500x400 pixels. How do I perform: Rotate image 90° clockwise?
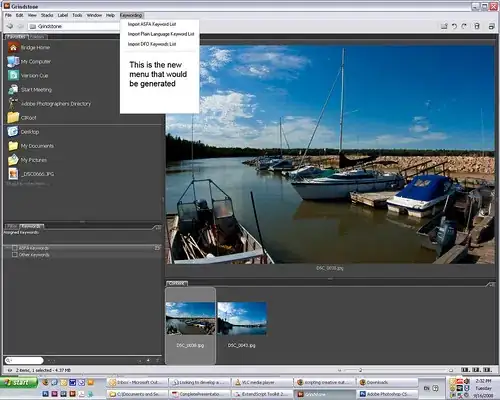(464, 26)
